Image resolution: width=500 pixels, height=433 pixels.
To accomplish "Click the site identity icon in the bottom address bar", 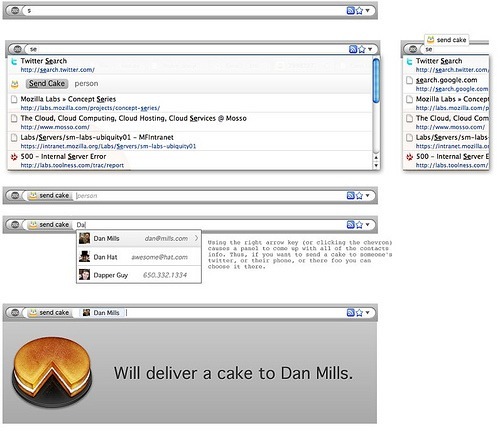I will pyautogui.click(x=15, y=313).
